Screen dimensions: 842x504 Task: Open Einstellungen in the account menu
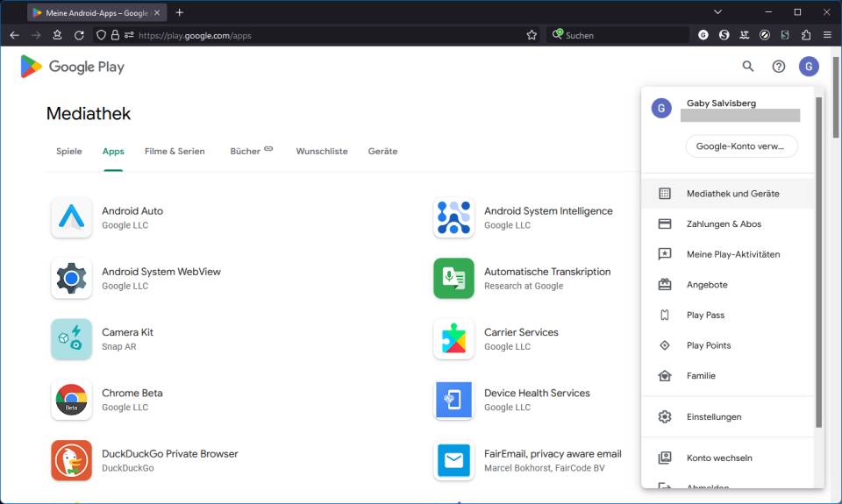tap(714, 417)
